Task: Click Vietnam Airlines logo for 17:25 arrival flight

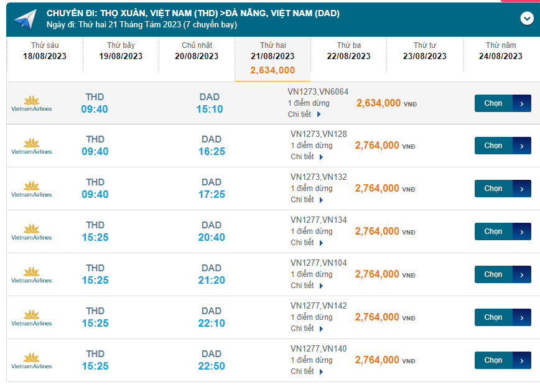Action: coord(31,189)
